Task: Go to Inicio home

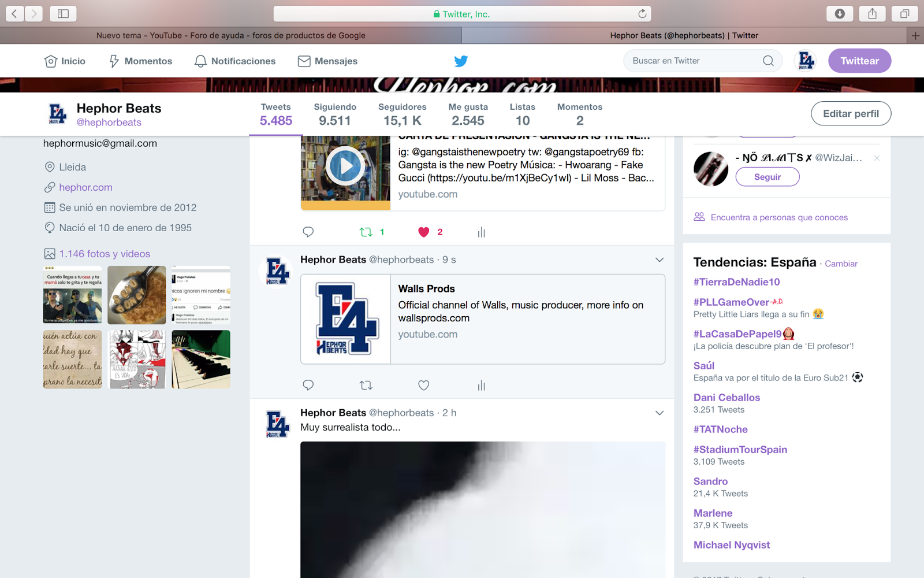Action: click(65, 61)
